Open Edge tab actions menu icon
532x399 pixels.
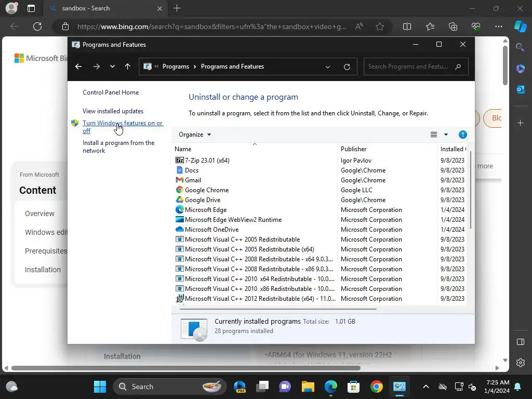click(31, 8)
